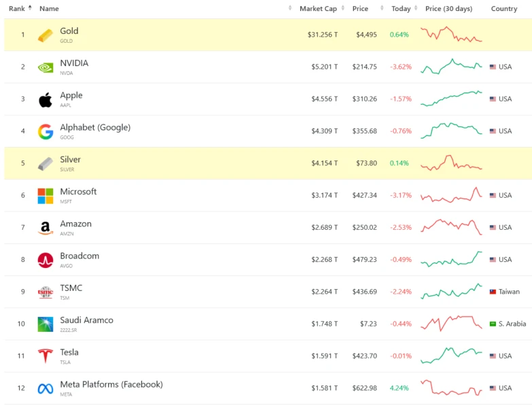The height and width of the screenshot is (408, 532).
Task: Click the $73.80 price value
Action: [366, 163]
